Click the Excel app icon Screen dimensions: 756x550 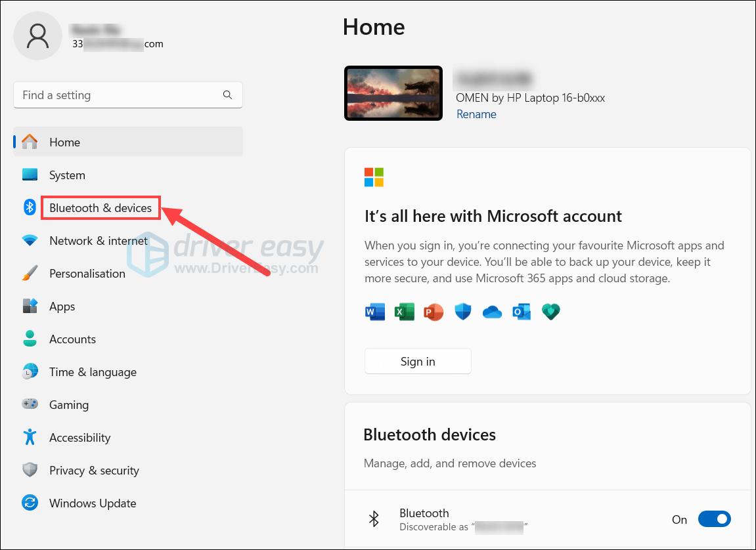click(404, 312)
